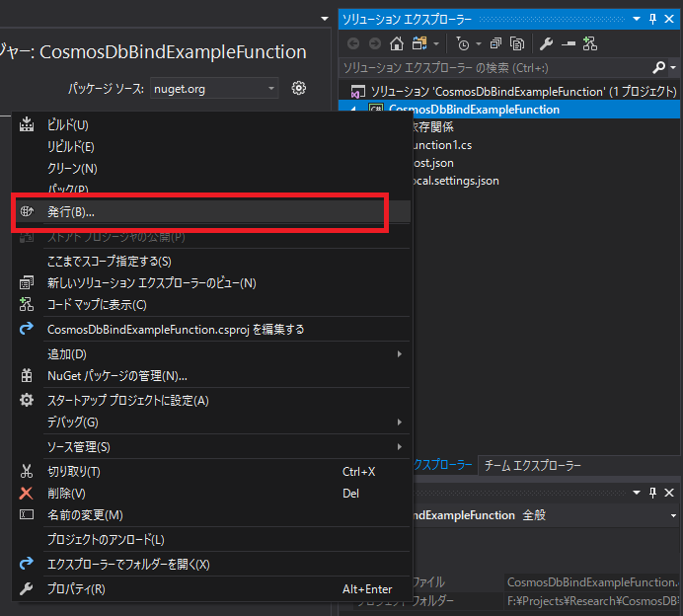Click the Show All Files icon
Viewport: 683px width, 616px height.
(517, 43)
